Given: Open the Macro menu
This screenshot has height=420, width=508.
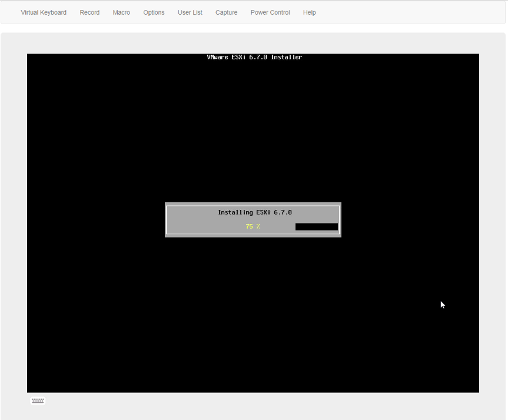Looking at the screenshot, I should coord(121,12).
